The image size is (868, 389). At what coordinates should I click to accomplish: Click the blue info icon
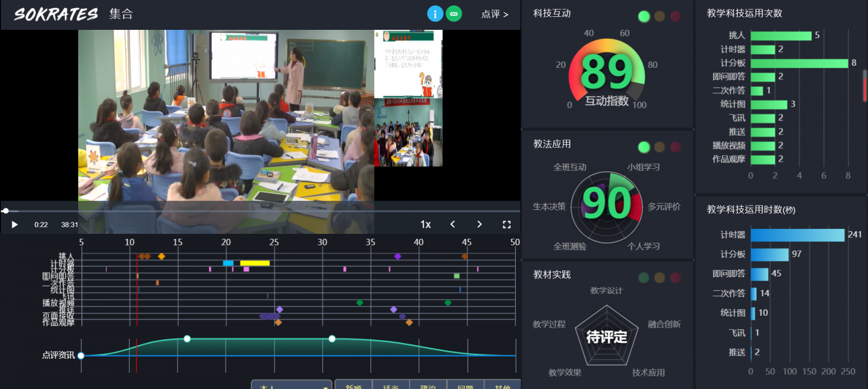point(435,14)
